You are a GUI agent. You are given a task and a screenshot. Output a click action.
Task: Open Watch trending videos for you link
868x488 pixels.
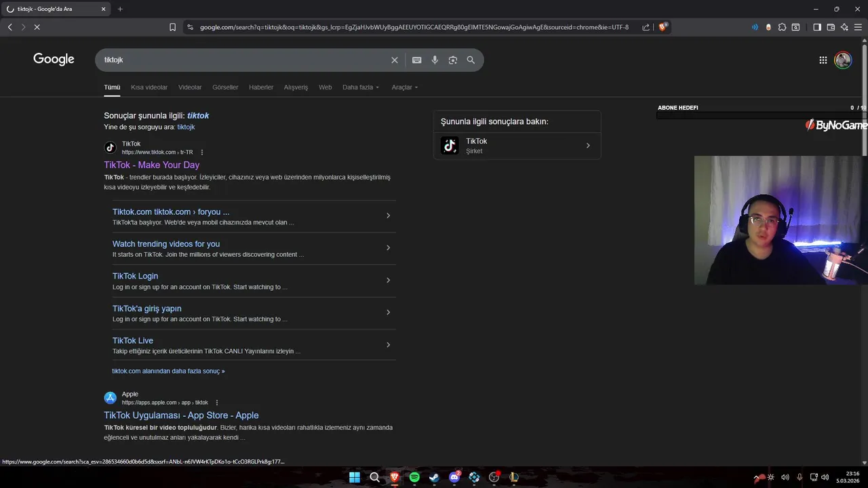[x=166, y=244]
